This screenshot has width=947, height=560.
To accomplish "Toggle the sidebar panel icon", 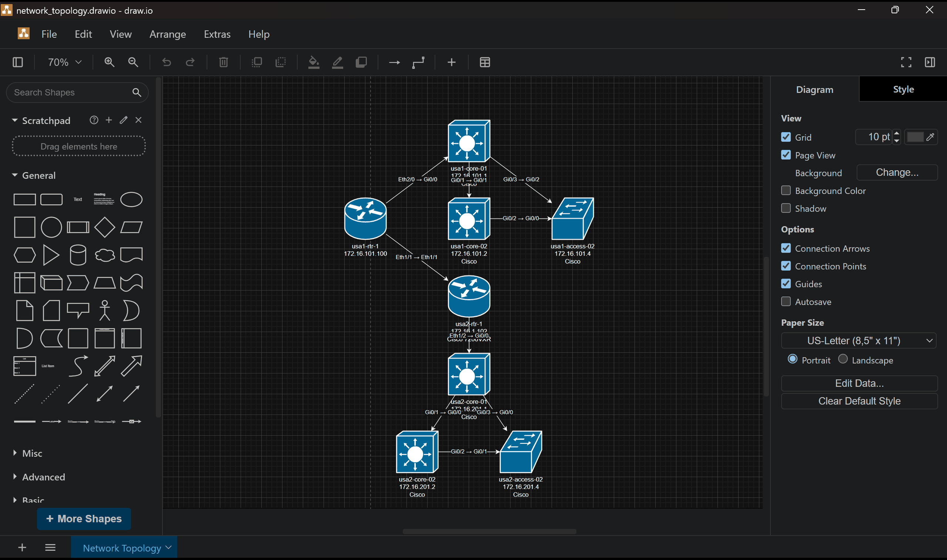I will (x=18, y=62).
